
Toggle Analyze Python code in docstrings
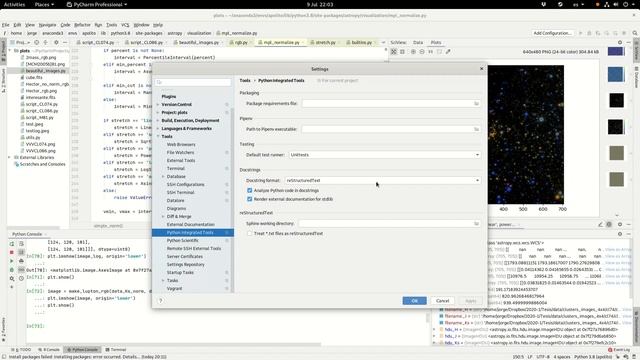click(x=250, y=191)
